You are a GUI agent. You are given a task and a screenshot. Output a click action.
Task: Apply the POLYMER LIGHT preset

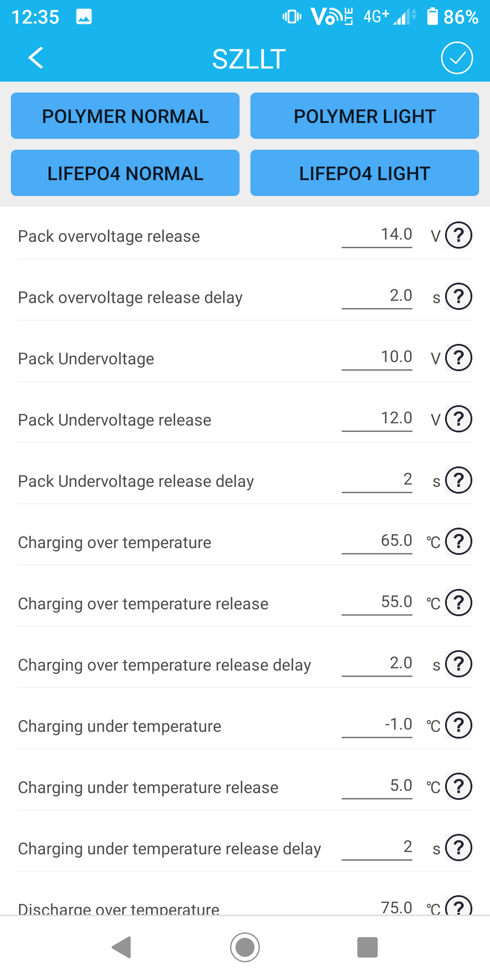(365, 116)
